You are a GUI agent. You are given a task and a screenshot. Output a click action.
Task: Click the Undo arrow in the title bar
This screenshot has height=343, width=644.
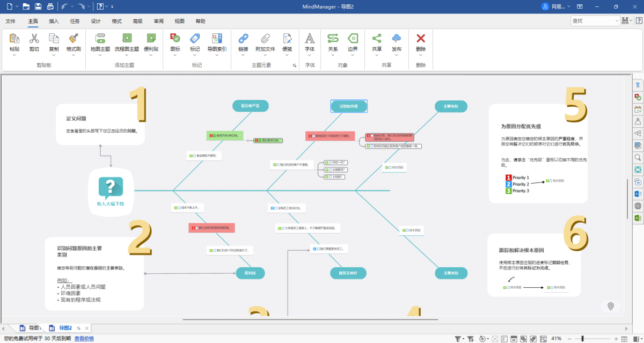64,6
